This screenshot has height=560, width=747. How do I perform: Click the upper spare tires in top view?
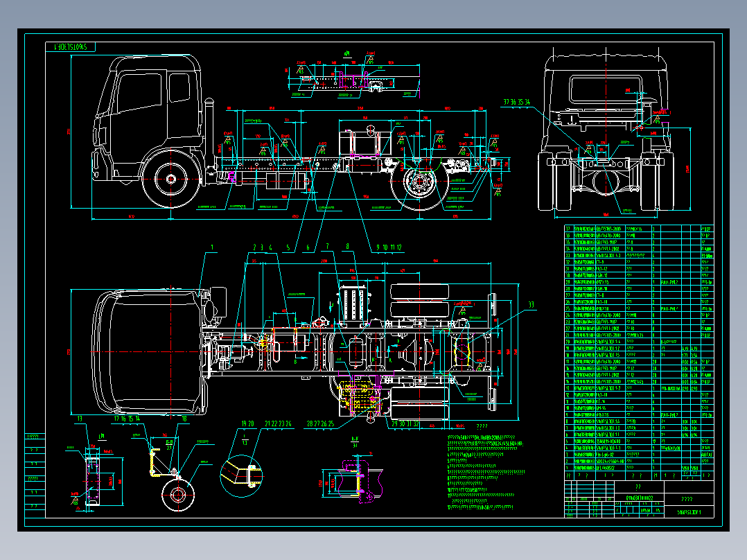click(420, 301)
